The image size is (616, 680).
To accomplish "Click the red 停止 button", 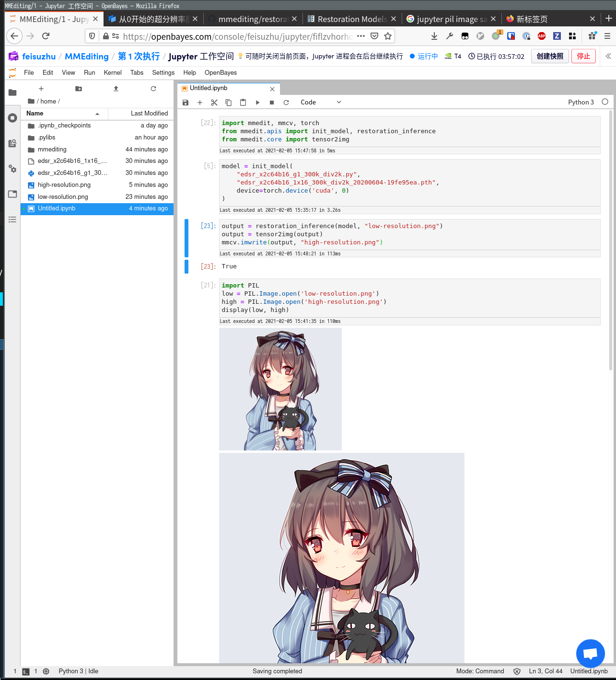I will [x=583, y=56].
